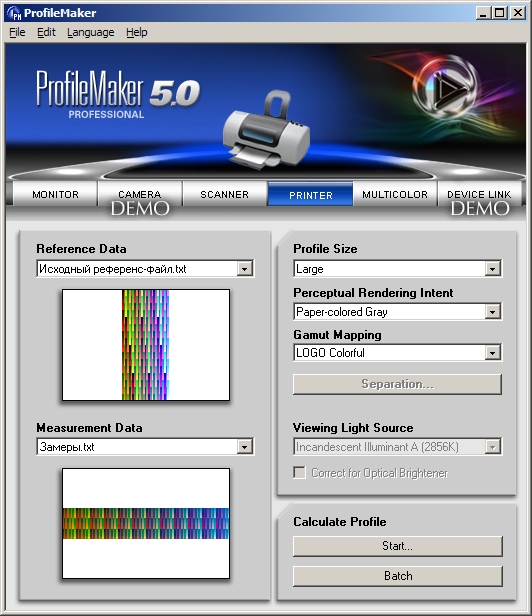
Task: Switch to the SCANNER tab
Action: (225, 194)
